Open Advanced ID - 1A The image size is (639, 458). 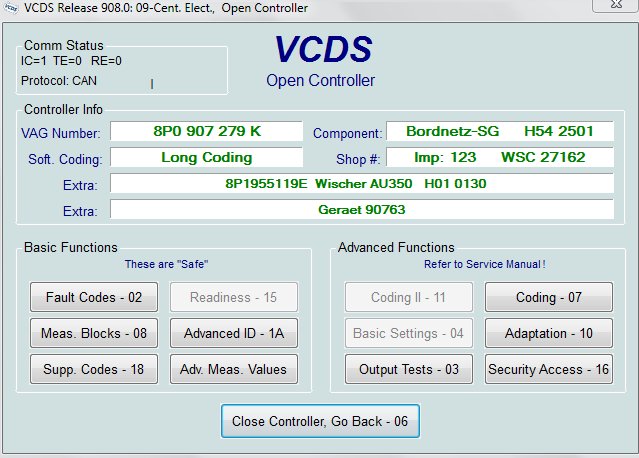(x=234, y=333)
